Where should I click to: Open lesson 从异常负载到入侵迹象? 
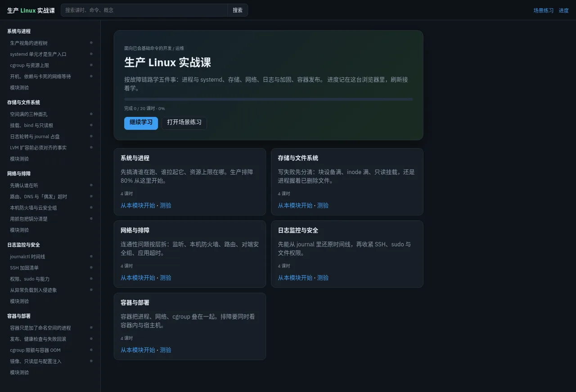(51, 290)
